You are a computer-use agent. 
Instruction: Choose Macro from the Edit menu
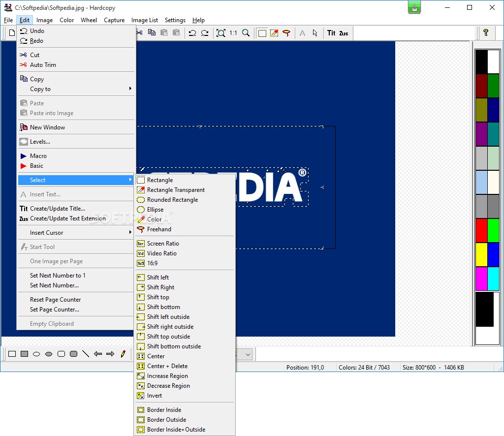click(x=76, y=156)
